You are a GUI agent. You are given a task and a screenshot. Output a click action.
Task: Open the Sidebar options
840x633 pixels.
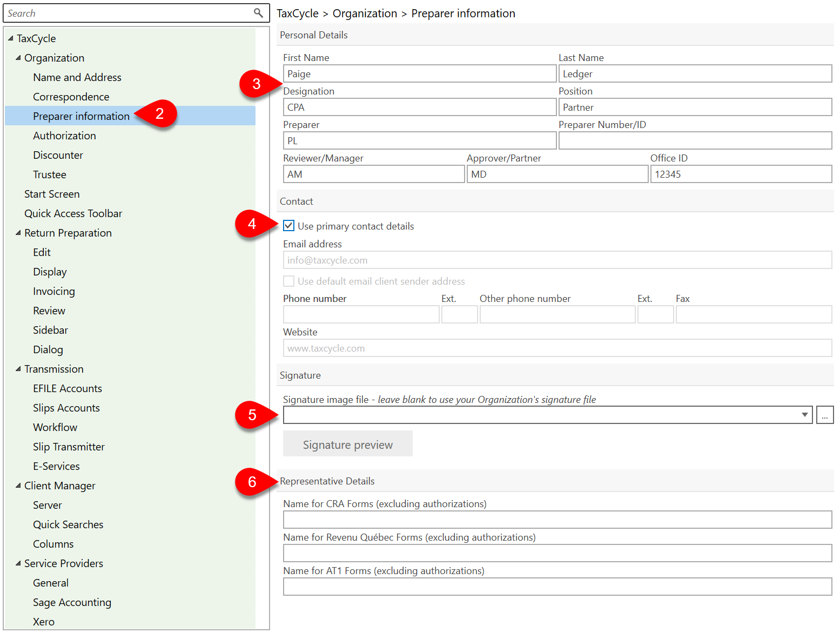click(51, 330)
